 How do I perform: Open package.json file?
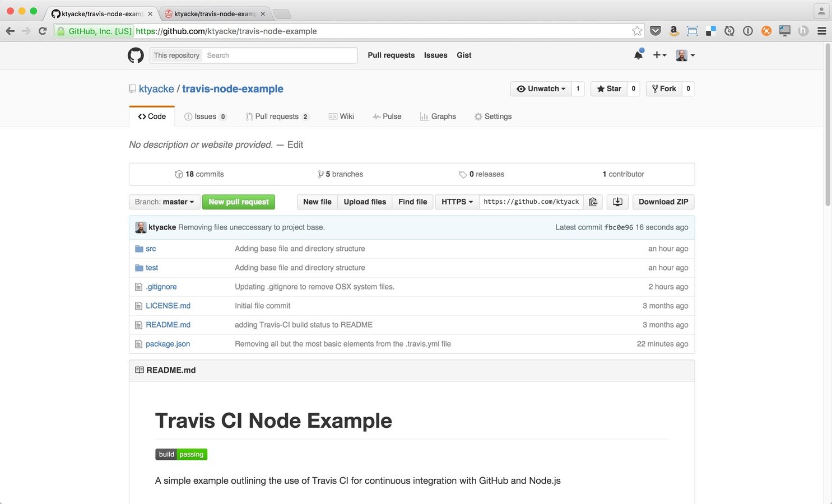(168, 344)
